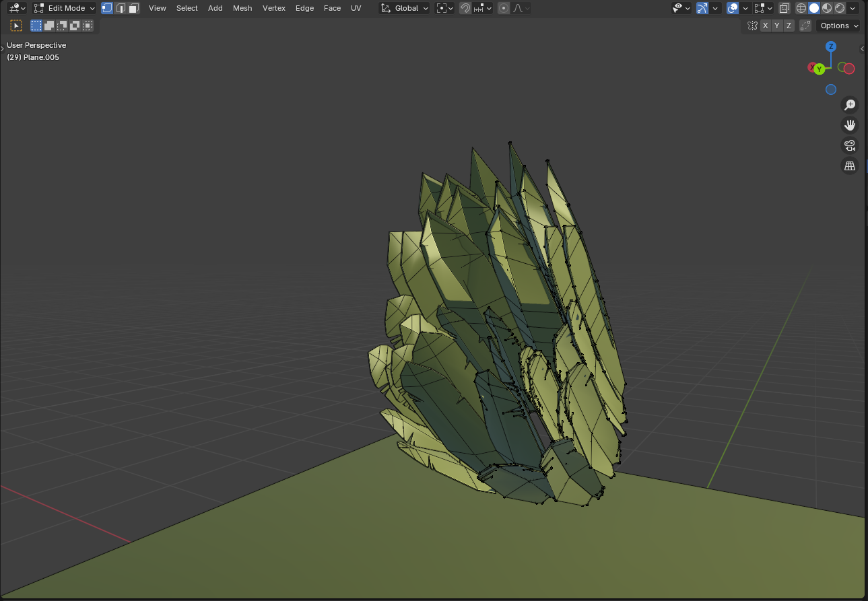Open the proportional editing falloff dropdown
The height and width of the screenshot is (601, 868).
[x=521, y=8]
